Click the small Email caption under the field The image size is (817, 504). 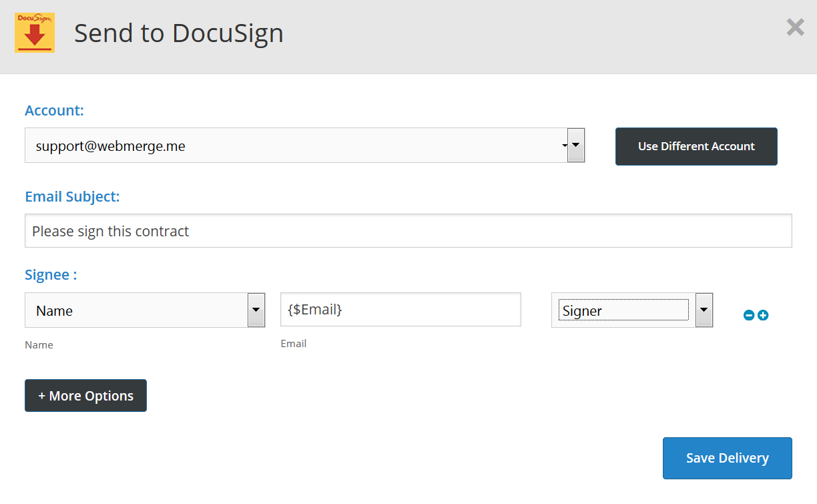[293, 344]
